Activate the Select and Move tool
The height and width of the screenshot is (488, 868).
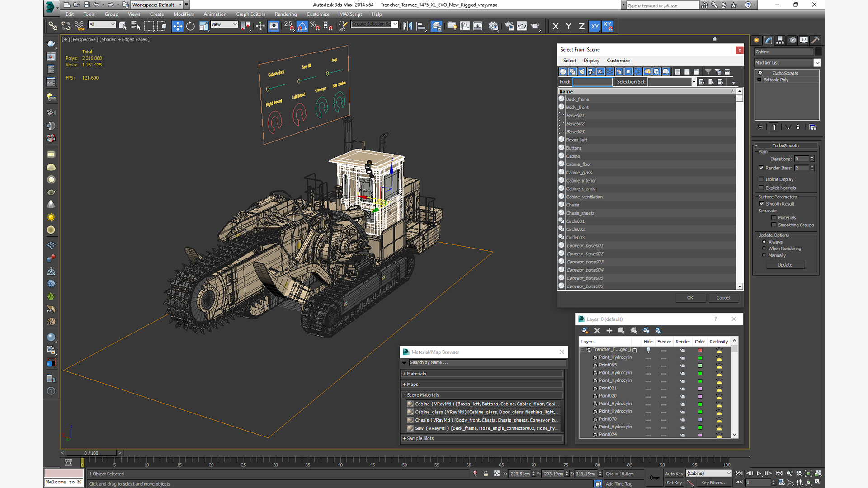coord(177,26)
